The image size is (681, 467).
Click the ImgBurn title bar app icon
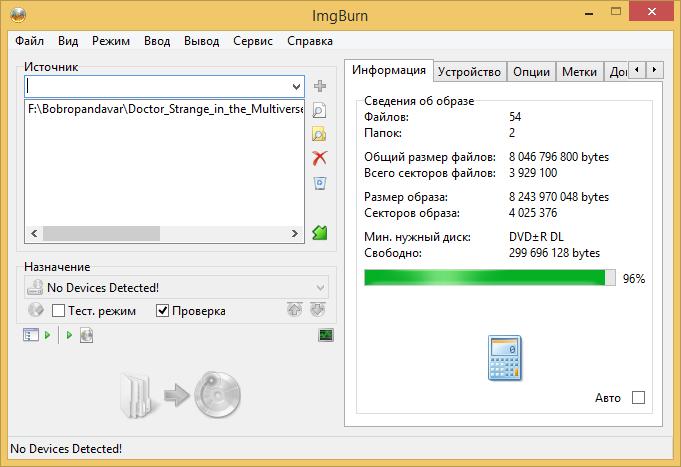click(18, 15)
